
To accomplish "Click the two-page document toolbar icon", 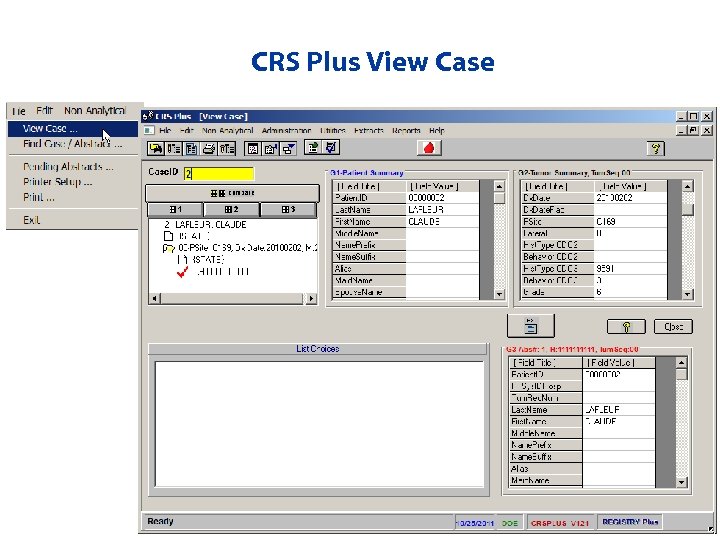I will coord(191,148).
